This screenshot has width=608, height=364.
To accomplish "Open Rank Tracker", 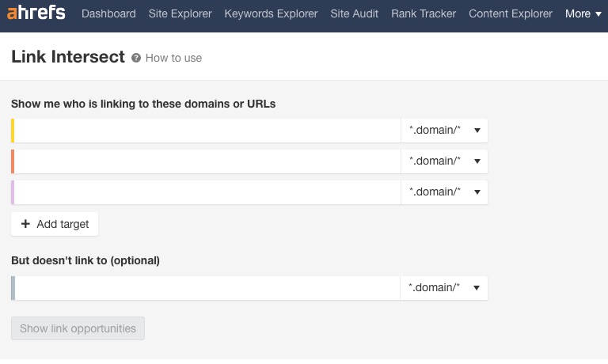I will click(x=424, y=13).
